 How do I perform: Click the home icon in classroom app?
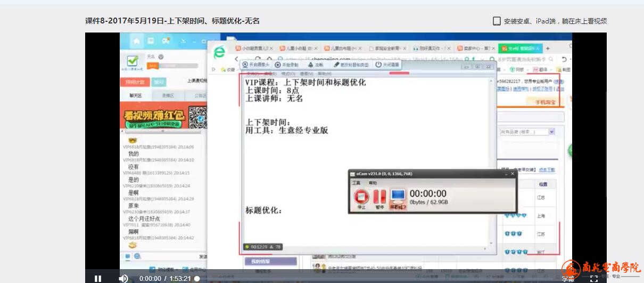pyautogui.click(x=136, y=41)
